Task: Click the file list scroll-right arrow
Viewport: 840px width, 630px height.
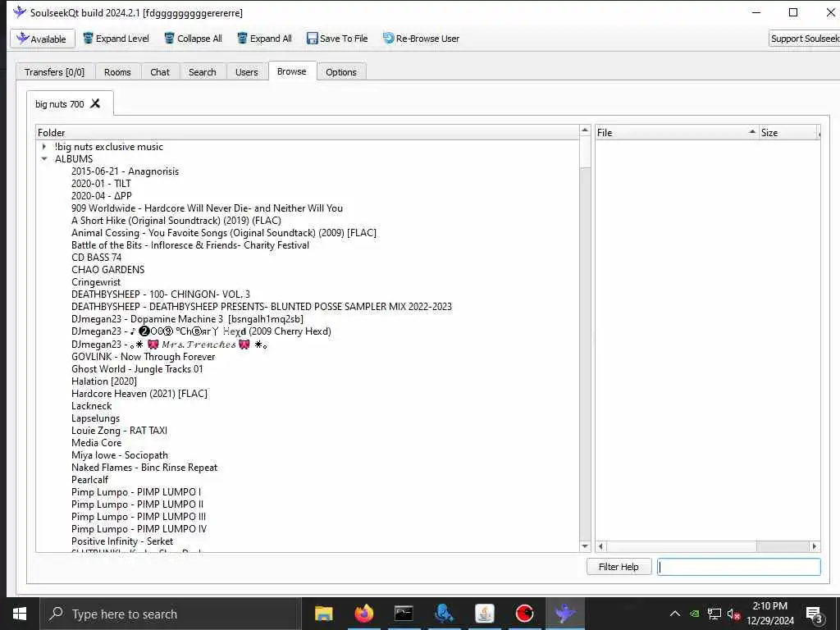Action: (815, 546)
